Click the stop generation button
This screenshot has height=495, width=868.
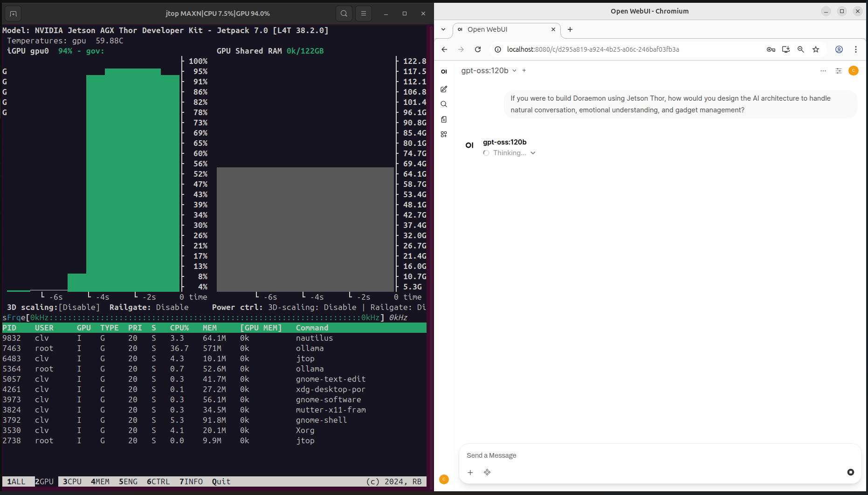[x=850, y=472]
